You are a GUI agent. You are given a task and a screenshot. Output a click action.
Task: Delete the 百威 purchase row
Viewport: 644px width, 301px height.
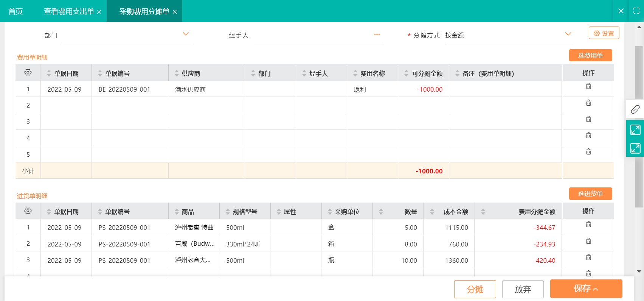[x=588, y=241]
